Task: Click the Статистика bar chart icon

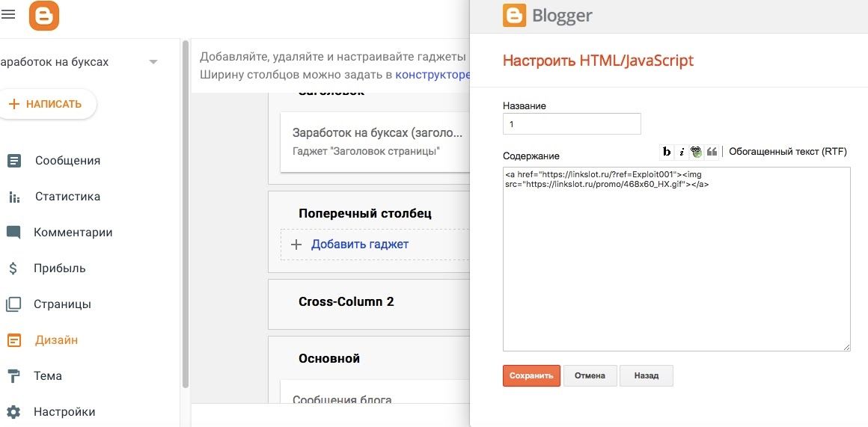Action: tap(13, 197)
